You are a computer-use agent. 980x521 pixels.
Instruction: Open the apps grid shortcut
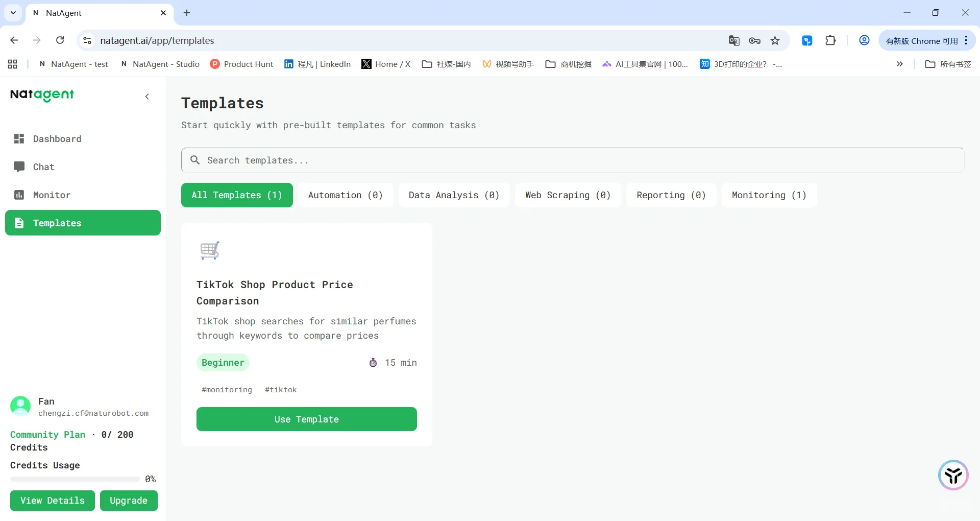tap(13, 64)
